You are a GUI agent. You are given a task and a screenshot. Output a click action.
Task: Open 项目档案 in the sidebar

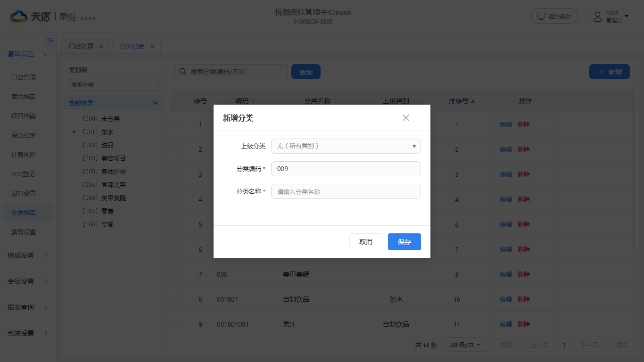(24, 116)
